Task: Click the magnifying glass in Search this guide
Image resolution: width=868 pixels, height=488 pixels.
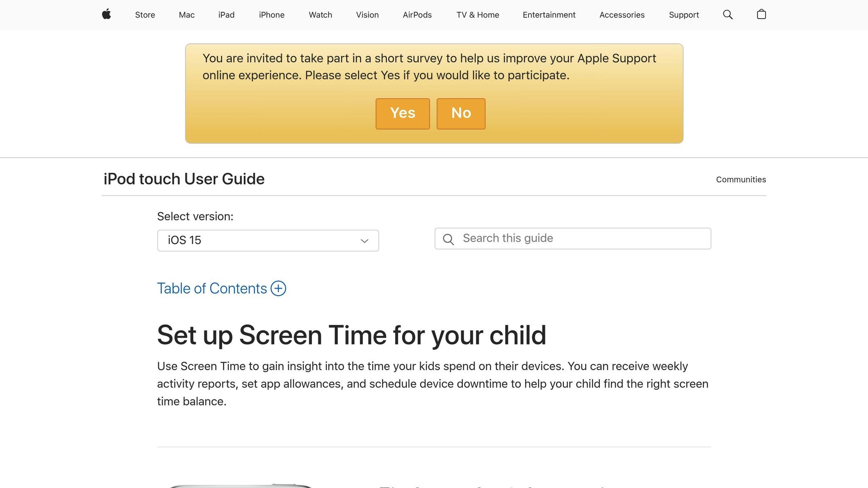Action: [448, 239]
